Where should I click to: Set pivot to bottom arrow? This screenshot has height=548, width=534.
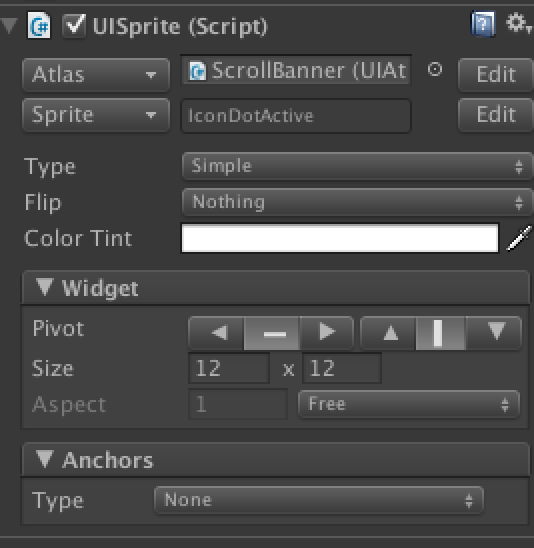[x=493, y=332]
